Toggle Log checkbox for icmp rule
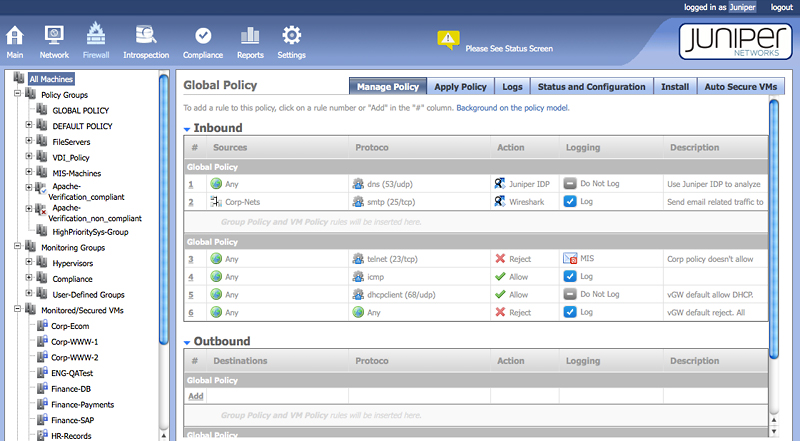The width and height of the screenshot is (800, 441). click(570, 276)
